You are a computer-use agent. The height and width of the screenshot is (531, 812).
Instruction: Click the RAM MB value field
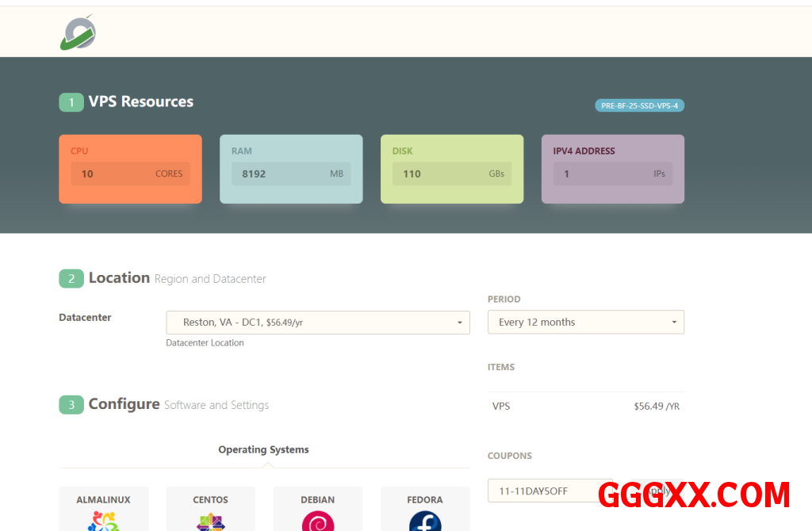click(291, 174)
